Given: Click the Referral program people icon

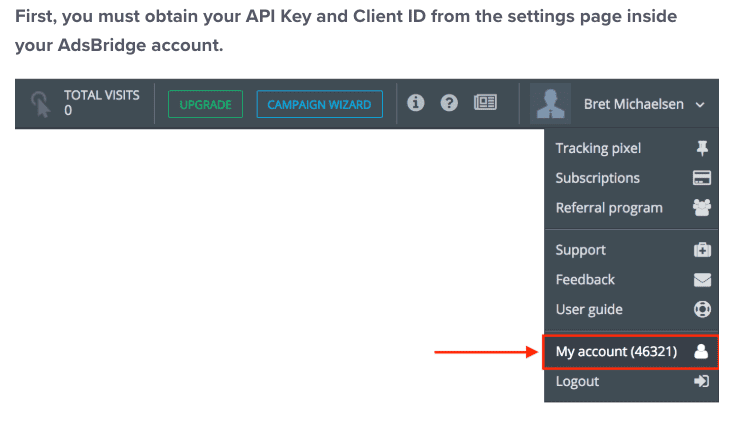Looking at the screenshot, I should click(x=702, y=208).
